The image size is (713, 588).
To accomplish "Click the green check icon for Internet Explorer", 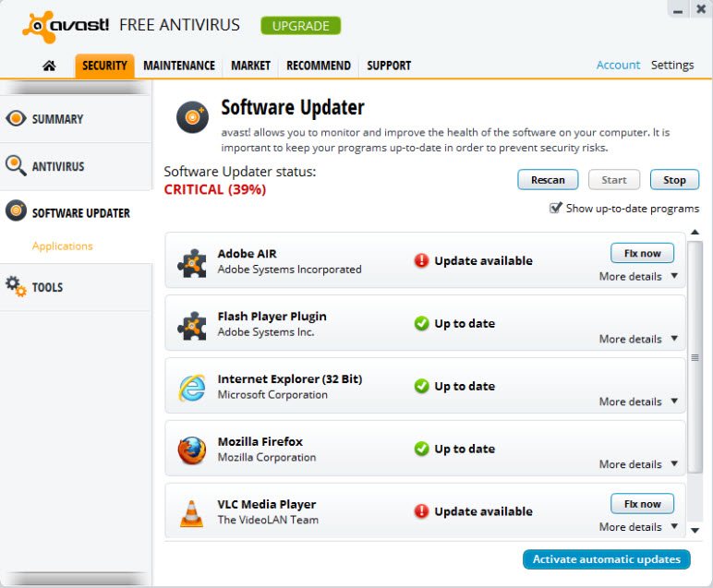I will [x=421, y=386].
